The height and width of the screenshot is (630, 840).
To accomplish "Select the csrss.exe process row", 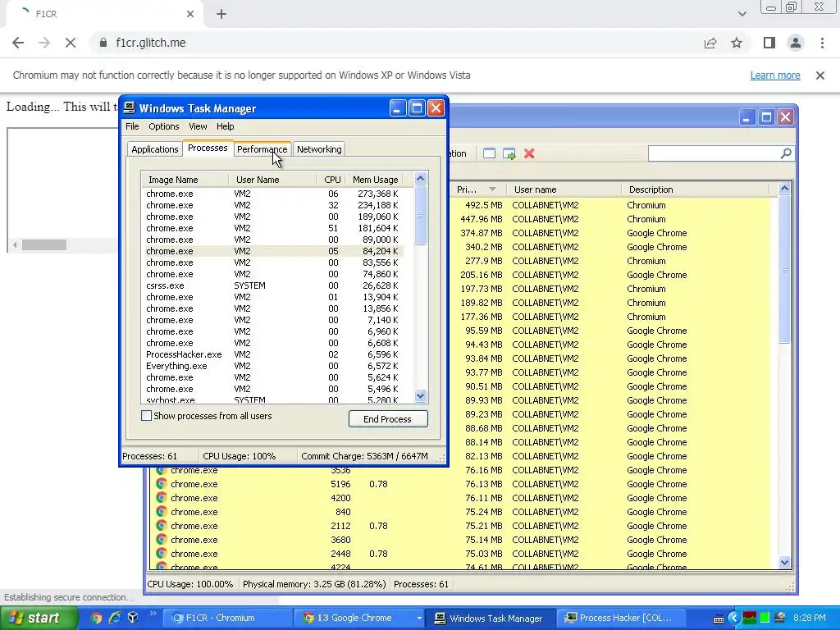I will coord(273,285).
